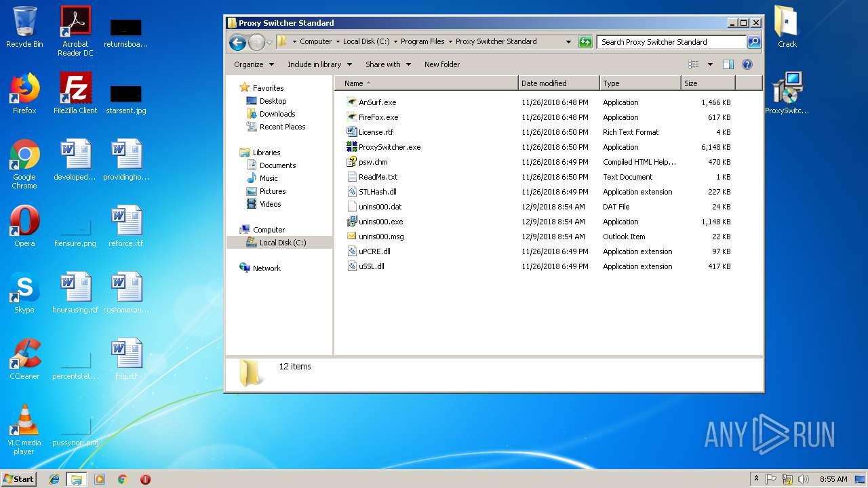
Task: Open view options dropdown arrow
Action: (710, 64)
